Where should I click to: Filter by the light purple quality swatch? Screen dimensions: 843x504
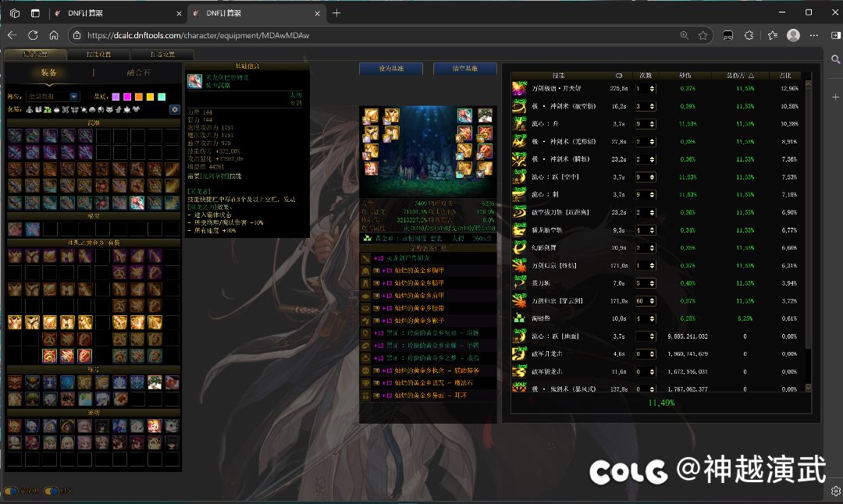pyautogui.click(x=116, y=97)
